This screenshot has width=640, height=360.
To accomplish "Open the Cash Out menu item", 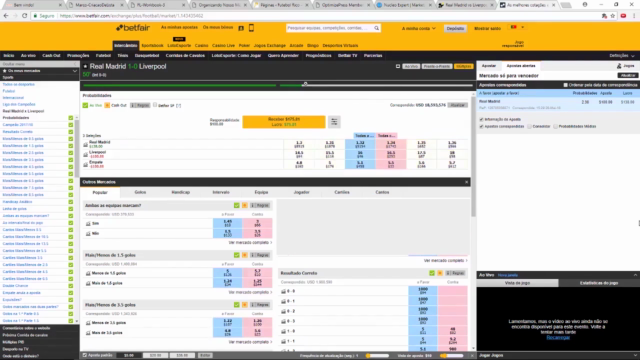I will tap(51, 56).
